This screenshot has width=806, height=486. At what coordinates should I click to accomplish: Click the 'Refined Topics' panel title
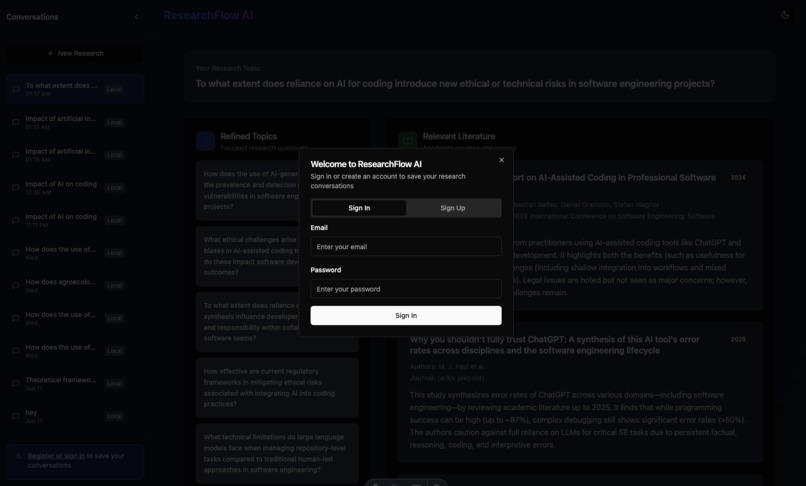(248, 136)
